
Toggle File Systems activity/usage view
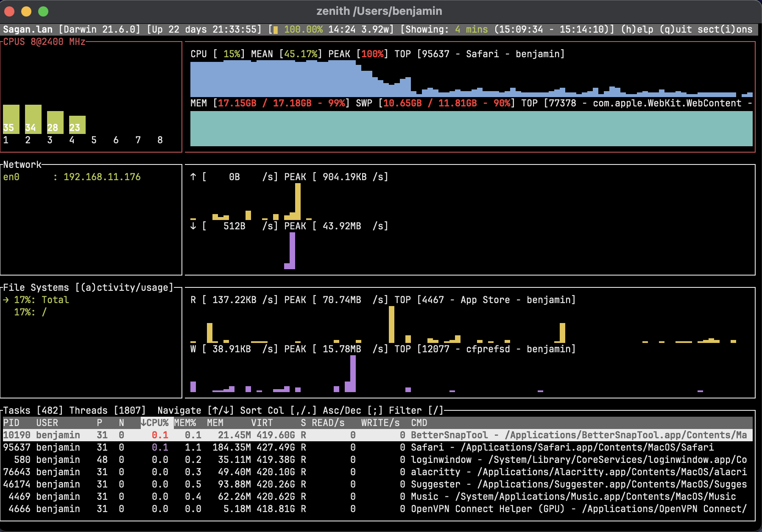click(x=124, y=287)
